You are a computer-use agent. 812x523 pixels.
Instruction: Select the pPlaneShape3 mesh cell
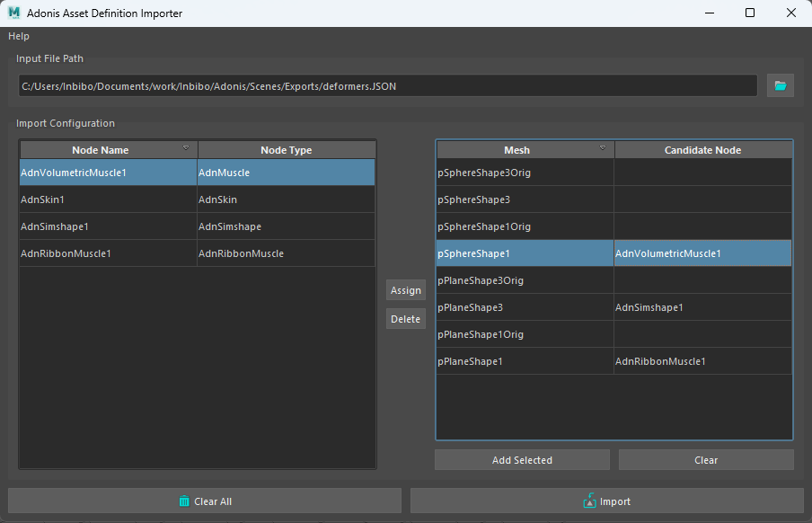[525, 307]
